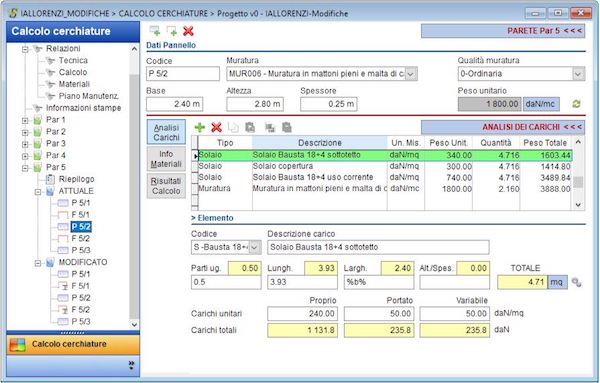Select Solaio Bausta 18+4 uso corrente row

(x=385, y=178)
